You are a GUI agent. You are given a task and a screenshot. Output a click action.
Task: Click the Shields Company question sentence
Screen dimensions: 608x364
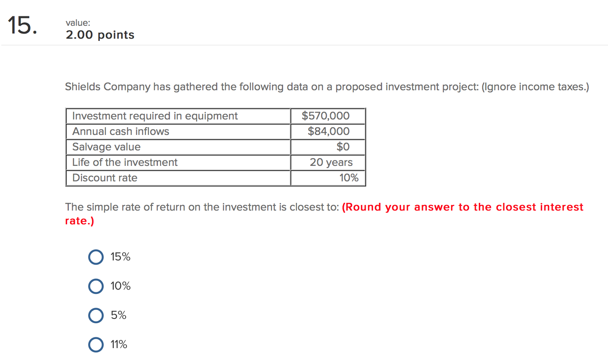coord(327,87)
